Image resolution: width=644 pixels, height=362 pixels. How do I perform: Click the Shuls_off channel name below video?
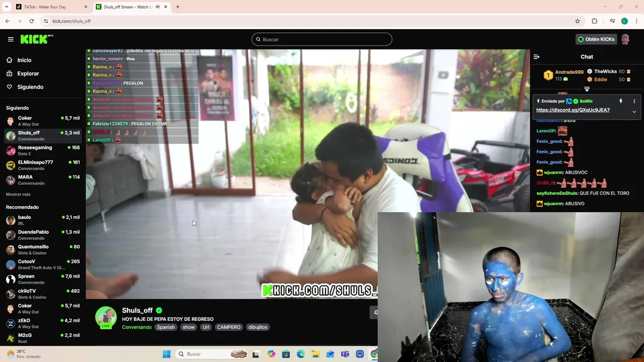coord(137,310)
